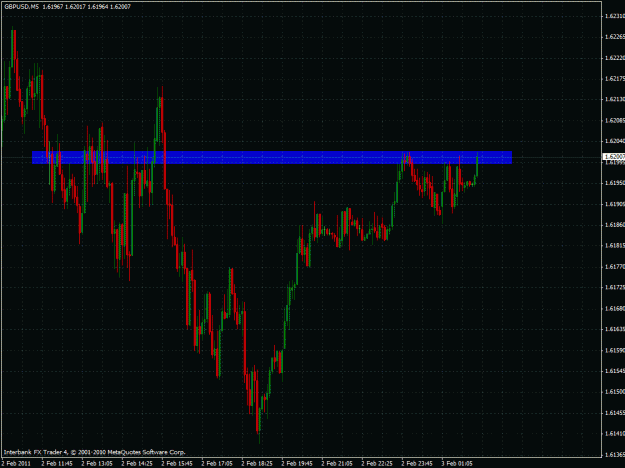This screenshot has width=625, height=468.
Task: Click the 1.61950 price axis label
Action: pos(615,183)
